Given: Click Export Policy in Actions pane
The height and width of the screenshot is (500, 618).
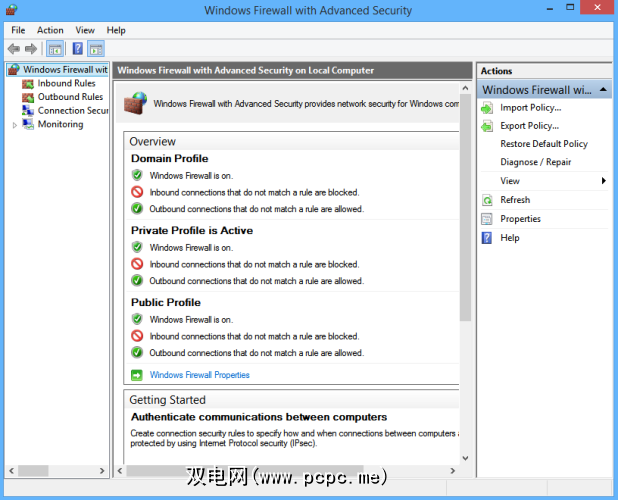Looking at the screenshot, I should click(x=529, y=126).
